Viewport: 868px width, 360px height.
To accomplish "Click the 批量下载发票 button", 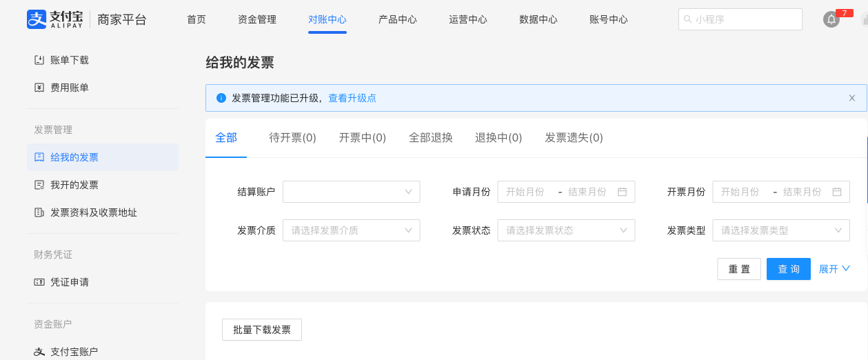I will tap(262, 330).
